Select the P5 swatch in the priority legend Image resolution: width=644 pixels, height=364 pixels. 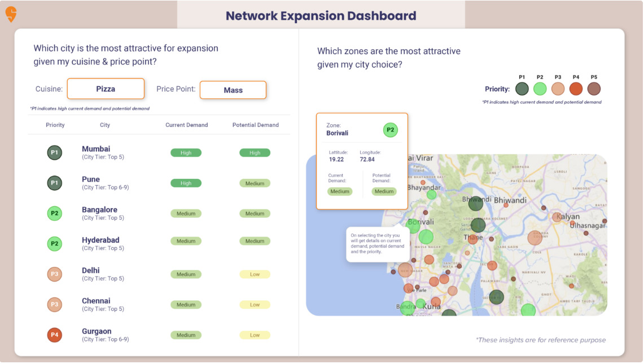pos(593,89)
